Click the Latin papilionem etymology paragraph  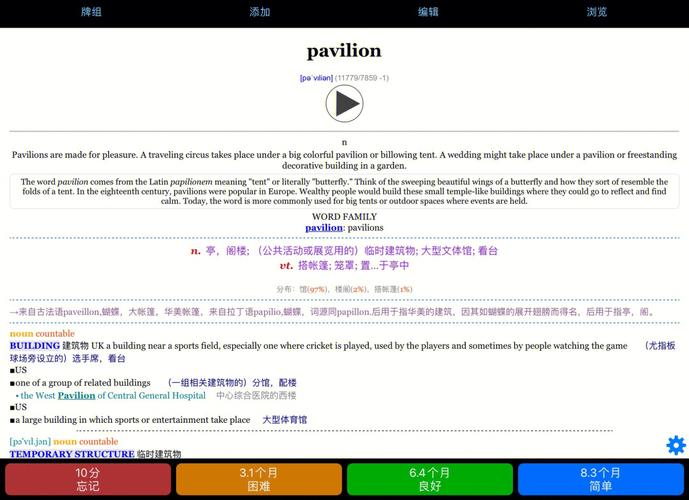tap(344, 191)
